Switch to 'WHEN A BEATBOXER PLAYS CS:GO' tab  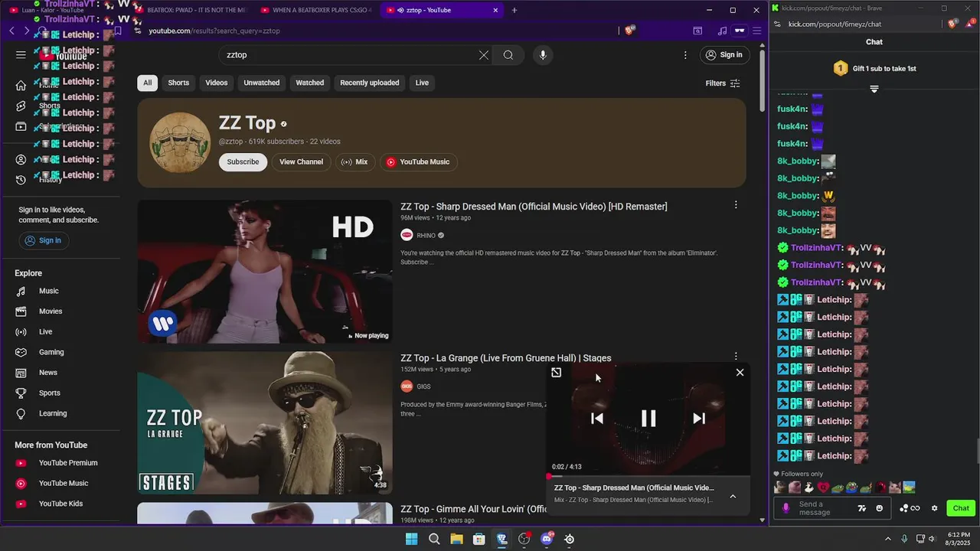click(x=315, y=10)
